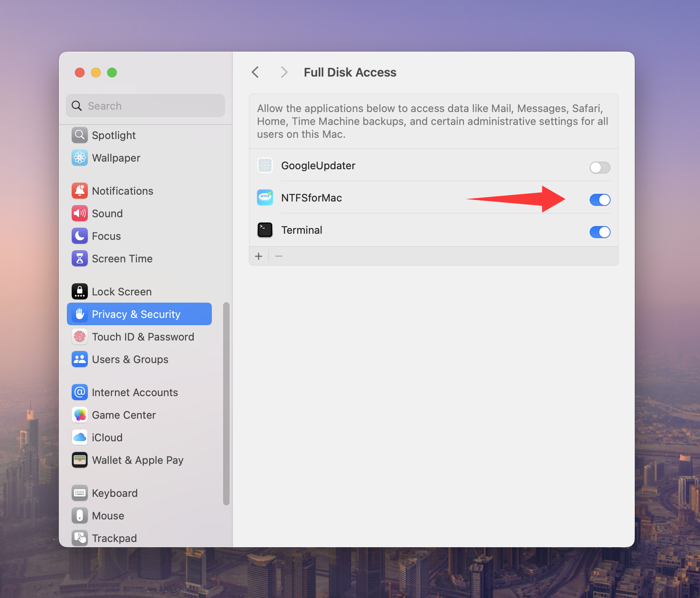The image size is (700, 598).
Task: Select Sound settings in sidebar
Action: (107, 213)
